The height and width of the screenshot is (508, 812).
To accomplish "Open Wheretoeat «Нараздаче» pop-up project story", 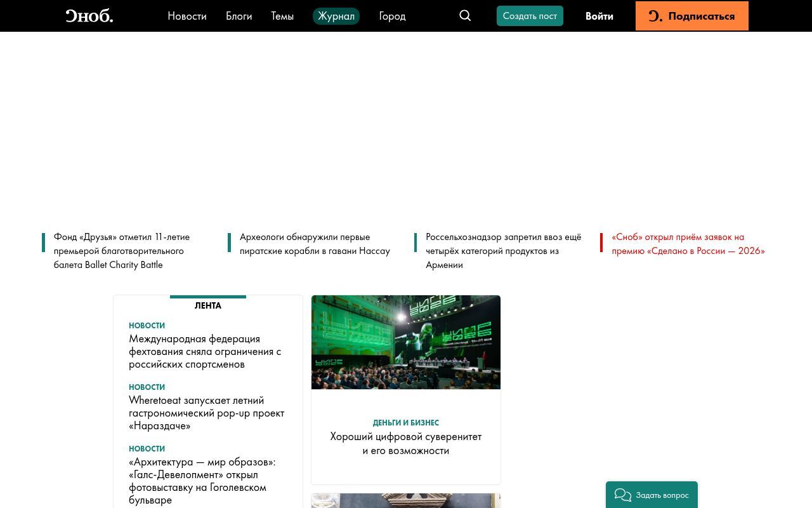I will [206, 413].
